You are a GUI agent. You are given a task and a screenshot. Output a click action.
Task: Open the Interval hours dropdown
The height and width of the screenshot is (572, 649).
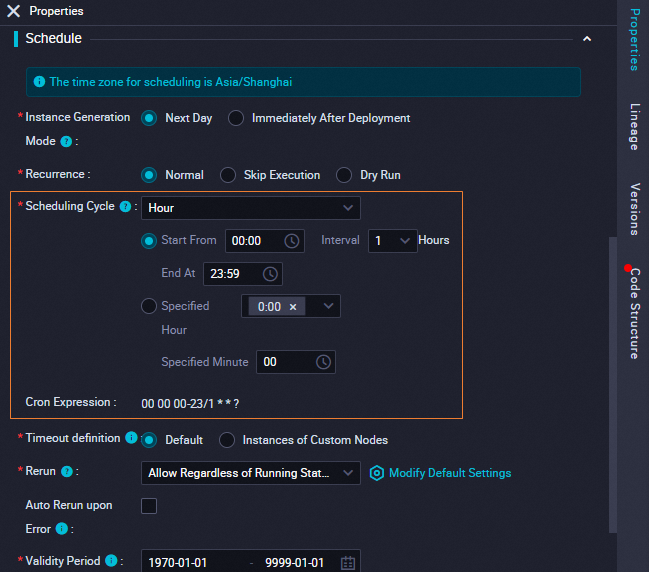coord(393,241)
